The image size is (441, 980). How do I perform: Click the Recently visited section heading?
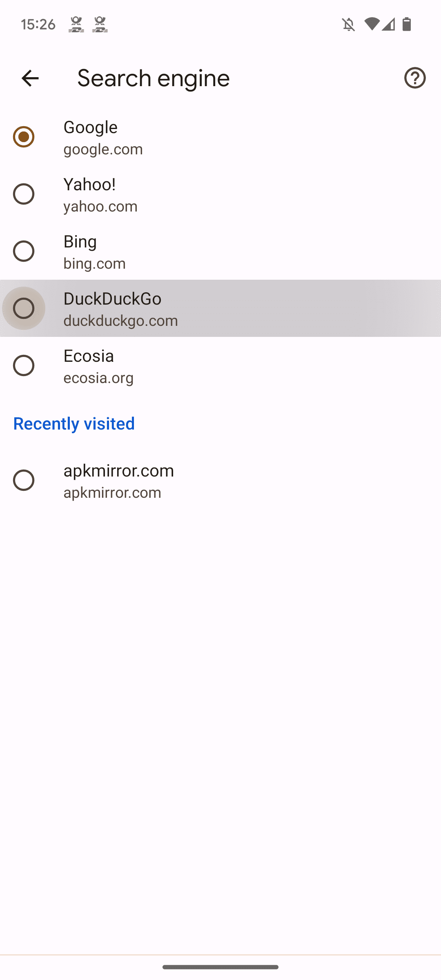pos(74,424)
